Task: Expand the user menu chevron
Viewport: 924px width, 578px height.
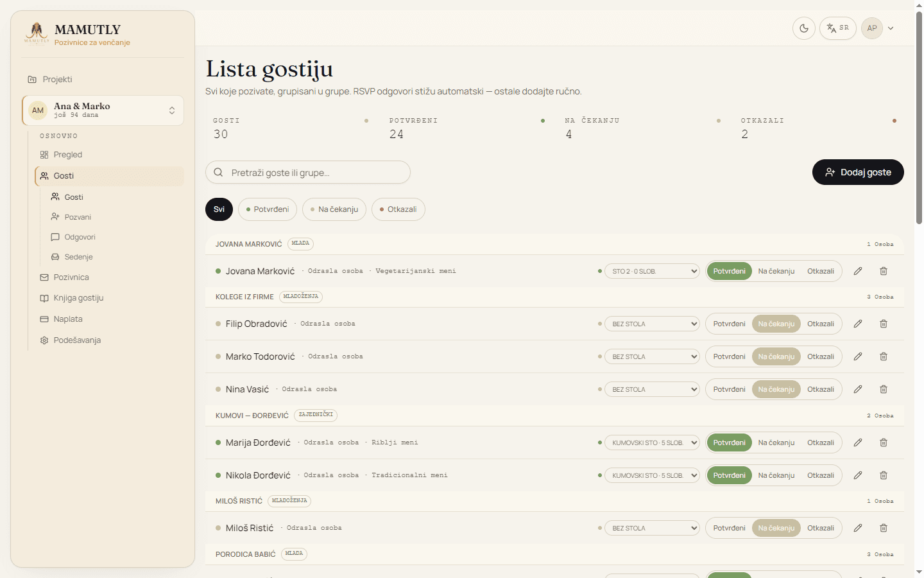Action: coord(891,28)
